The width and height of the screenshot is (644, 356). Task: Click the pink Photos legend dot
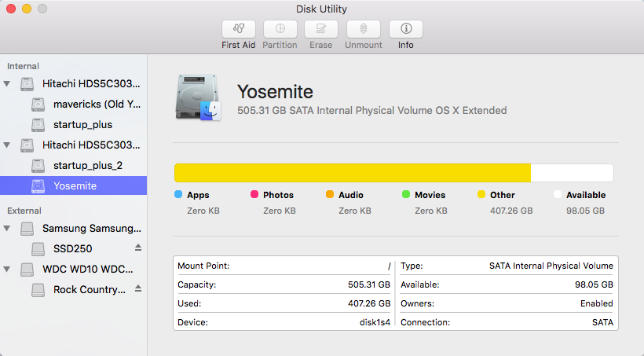click(x=254, y=194)
